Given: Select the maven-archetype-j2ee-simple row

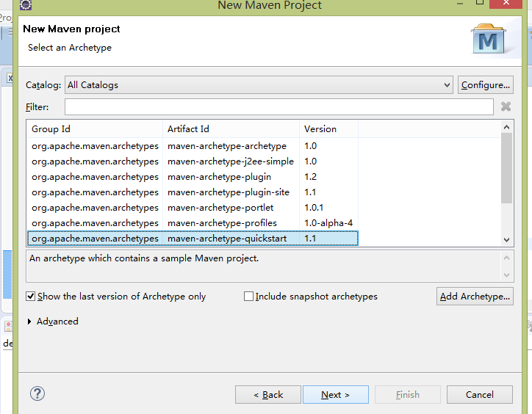Looking at the screenshot, I should [x=193, y=161].
